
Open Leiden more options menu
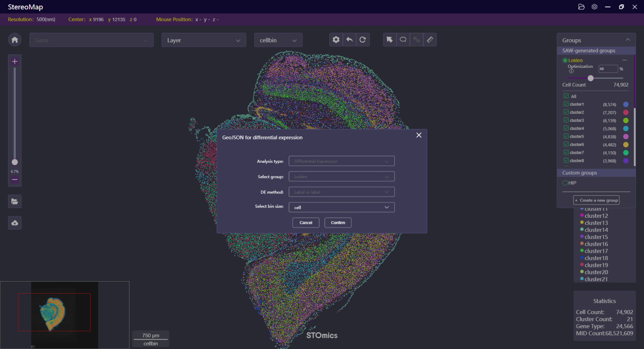point(624,61)
